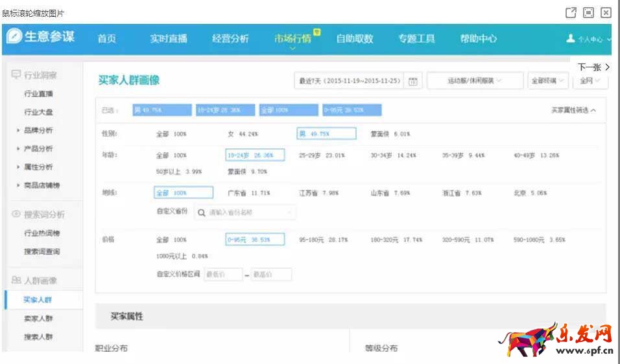The image size is (620, 364).
Task: Open the 全部终端 dropdown
Action: 548,81
